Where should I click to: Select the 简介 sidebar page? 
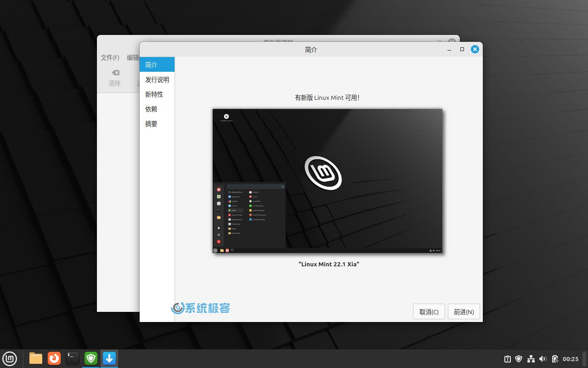point(157,64)
